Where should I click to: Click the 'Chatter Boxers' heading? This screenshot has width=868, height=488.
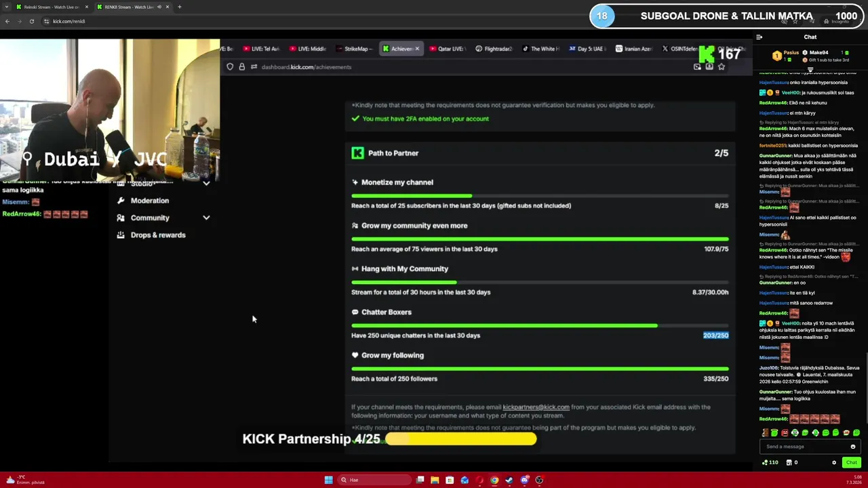coord(387,312)
